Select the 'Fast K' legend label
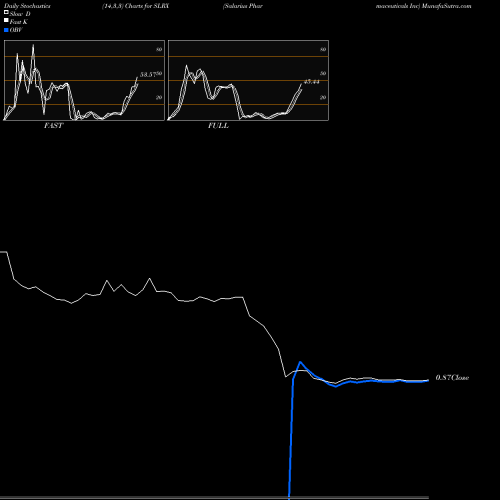500x500 pixels. [x=19, y=22]
